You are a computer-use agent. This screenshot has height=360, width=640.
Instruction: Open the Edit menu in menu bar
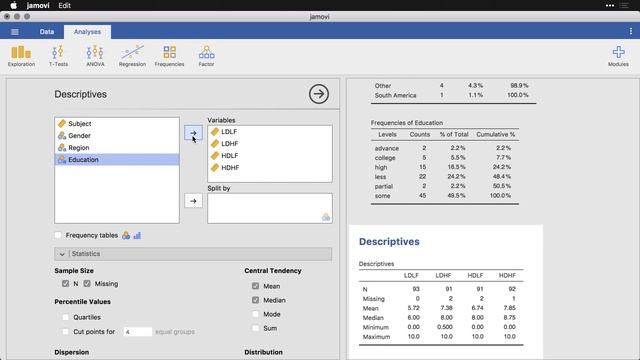coord(64,5)
